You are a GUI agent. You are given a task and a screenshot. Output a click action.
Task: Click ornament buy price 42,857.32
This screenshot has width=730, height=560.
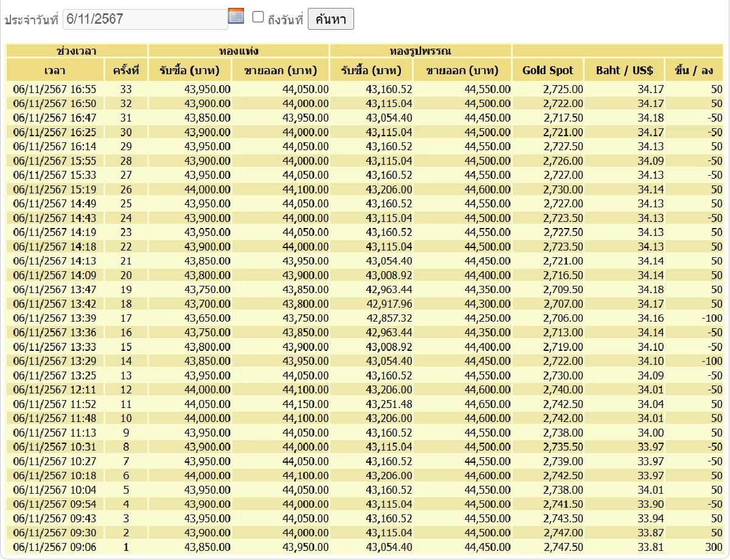389,318
